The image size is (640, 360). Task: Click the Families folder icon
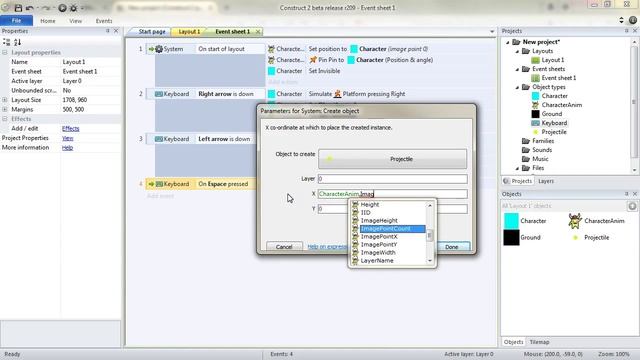pos(526,141)
